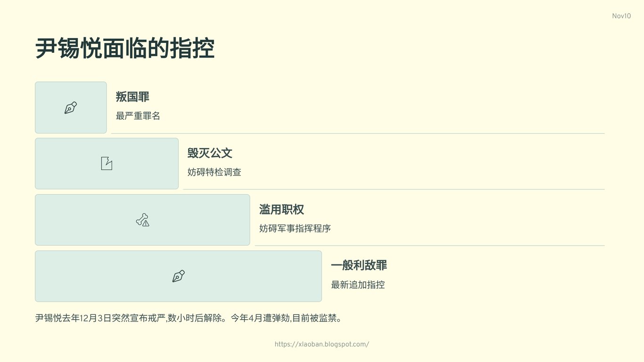Click the pen nib icon beside 叛国罪
644x362 pixels.
click(x=71, y=107)
